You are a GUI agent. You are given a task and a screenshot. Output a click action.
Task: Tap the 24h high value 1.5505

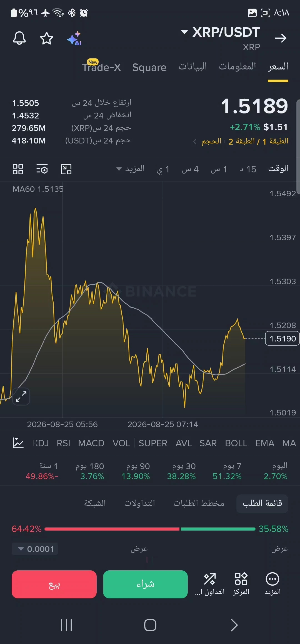(26, 103)
